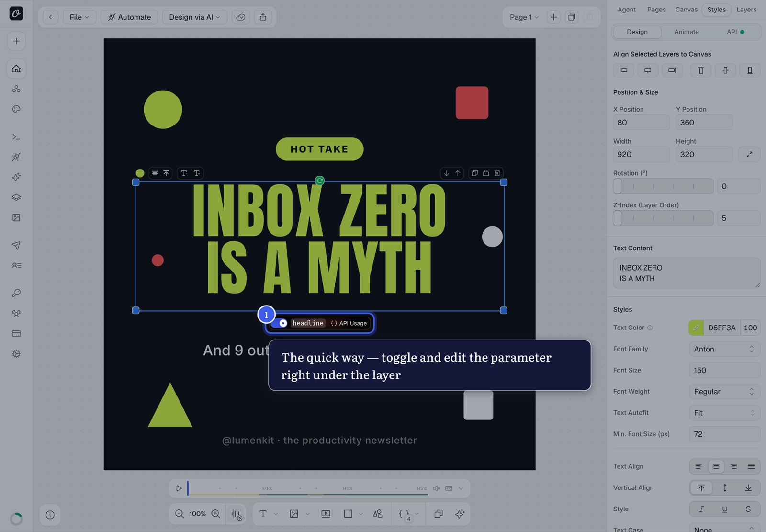Click the rotate handle above the headline layer
The image size is (766, 532).
tap(320, 181)
